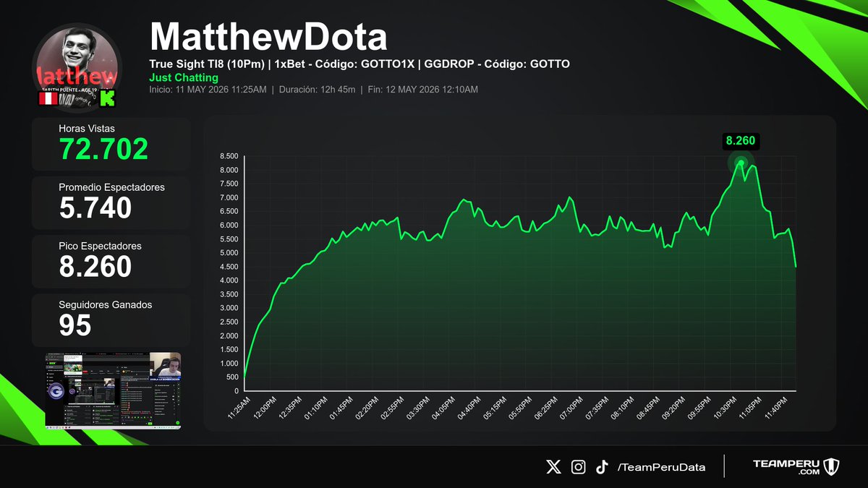
Task: Click the Seguidores Ganados value 95
Action: click(x=75, y=325)
